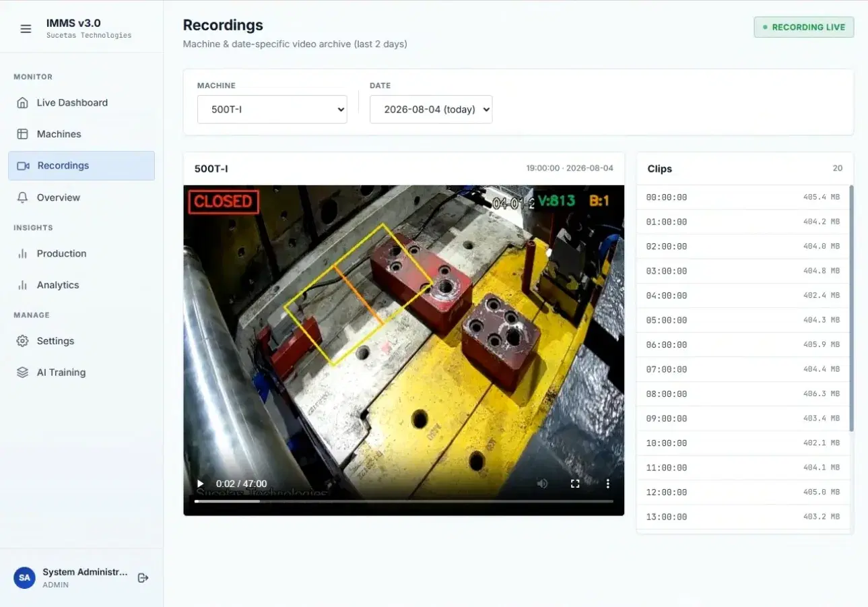Click the SA user avatar
Image resolution: width=868 pixels, height=607 pixels.
point(25,578)
